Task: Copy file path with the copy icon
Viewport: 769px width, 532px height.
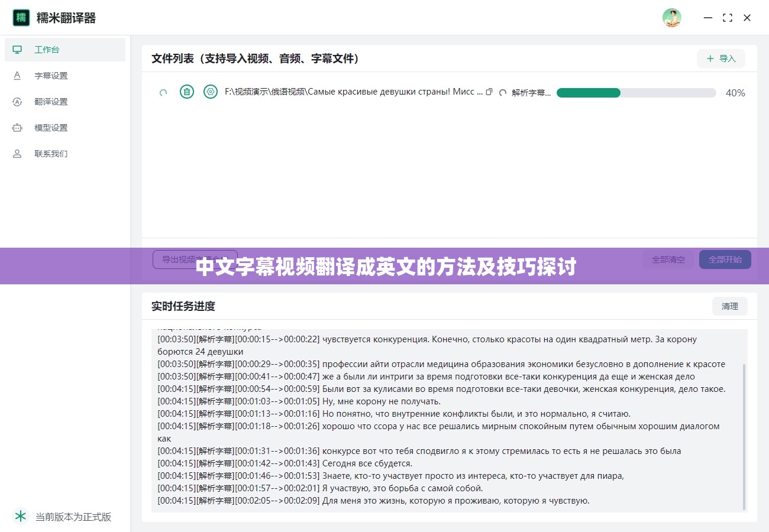Action: point(489,92)
